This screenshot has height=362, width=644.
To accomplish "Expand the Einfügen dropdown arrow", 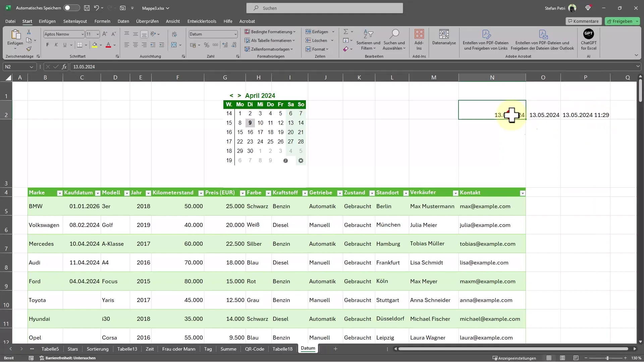I will (333, 32).
